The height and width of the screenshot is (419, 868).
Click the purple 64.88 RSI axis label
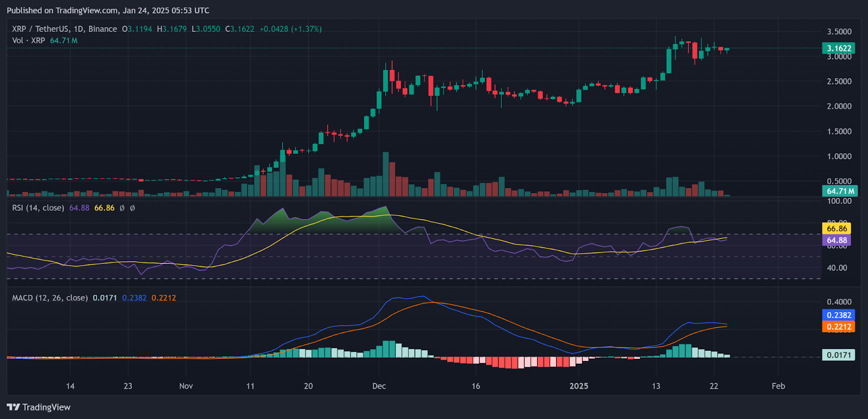(837, 240)
